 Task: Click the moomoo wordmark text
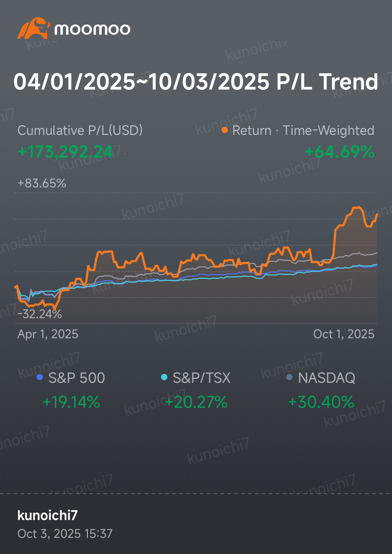point(92,29)
